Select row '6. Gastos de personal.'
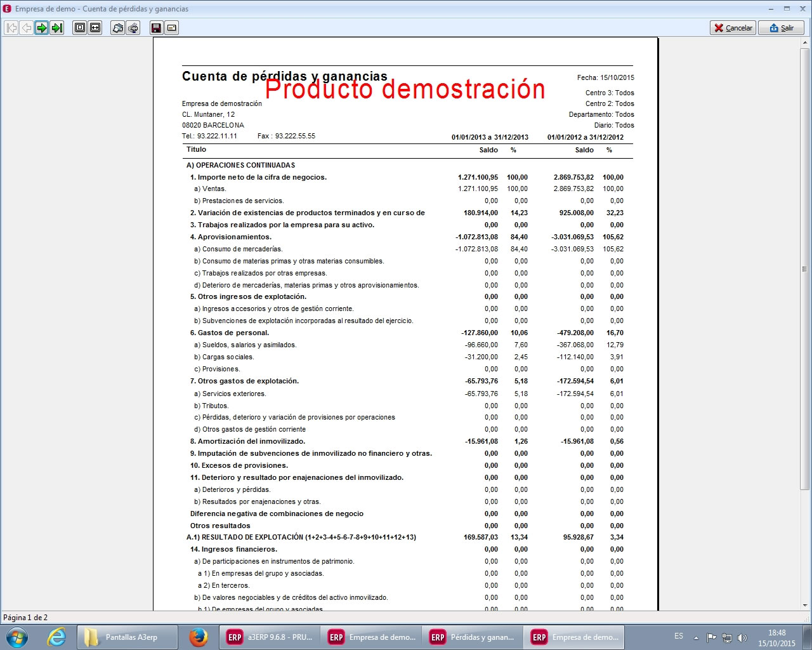The width and height of the screenshot is (812, 650). 407,333
